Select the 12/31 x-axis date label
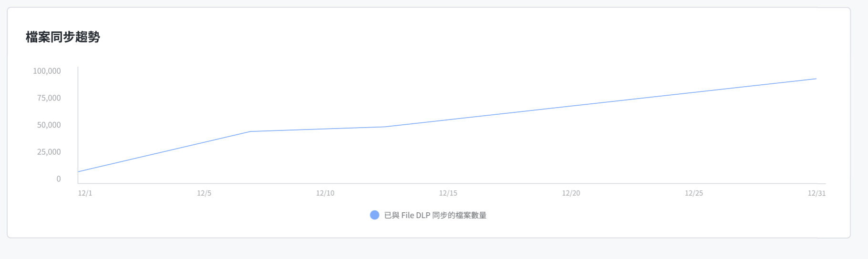The height and width of the screenshot is (259, 868). pos(816,193)
